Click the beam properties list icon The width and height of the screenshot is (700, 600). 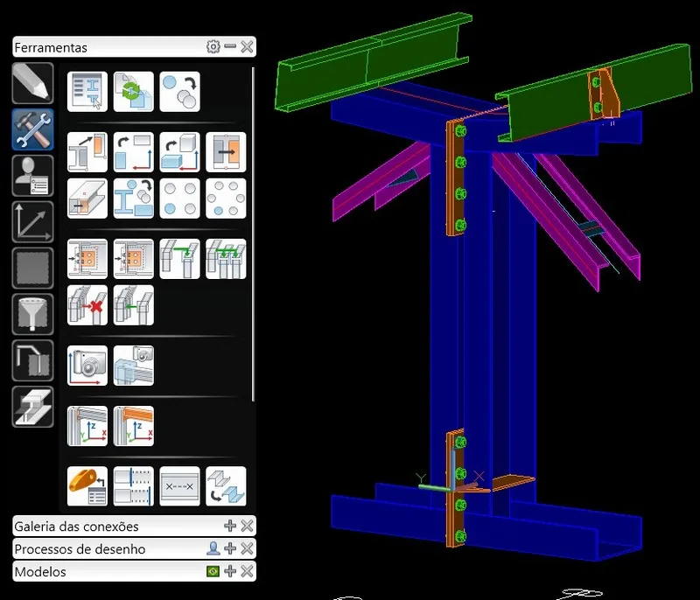click(x=87, y=92)
